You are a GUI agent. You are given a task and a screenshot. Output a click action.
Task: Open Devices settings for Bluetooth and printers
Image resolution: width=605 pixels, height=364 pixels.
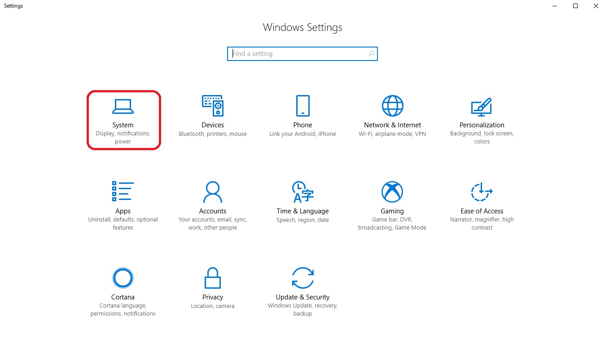coord(213,114)
